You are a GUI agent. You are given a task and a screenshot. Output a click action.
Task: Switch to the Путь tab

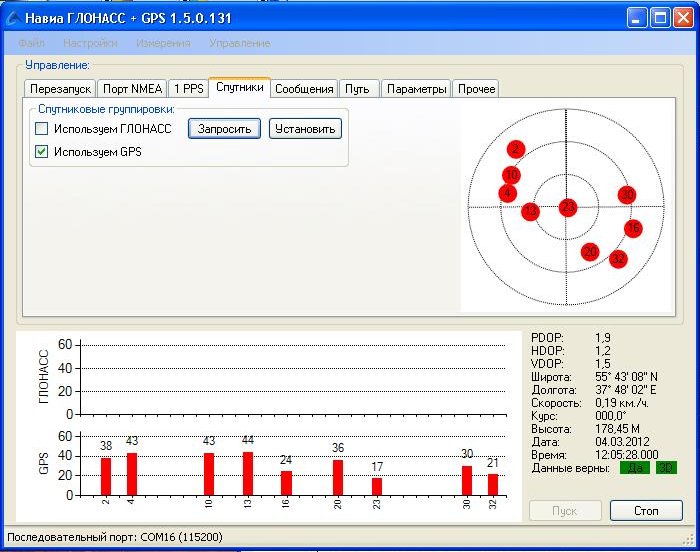click(359, 89)
